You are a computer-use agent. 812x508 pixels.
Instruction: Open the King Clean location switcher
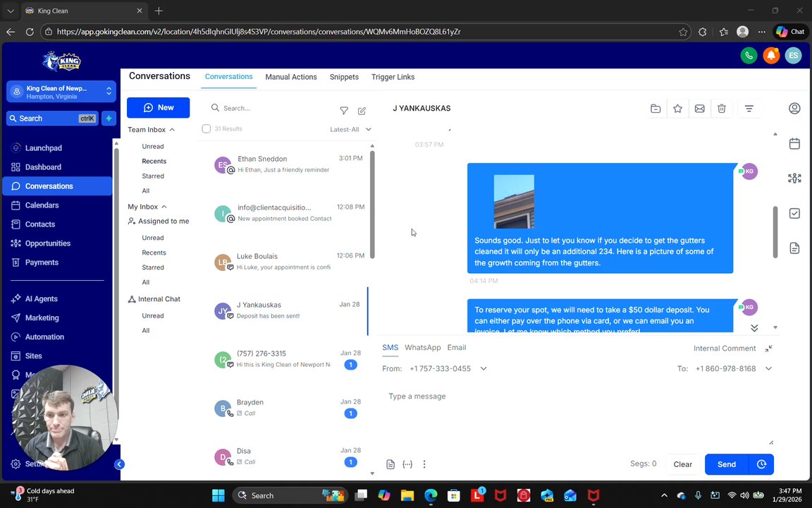pyautogui.click(x=61, y=92)
